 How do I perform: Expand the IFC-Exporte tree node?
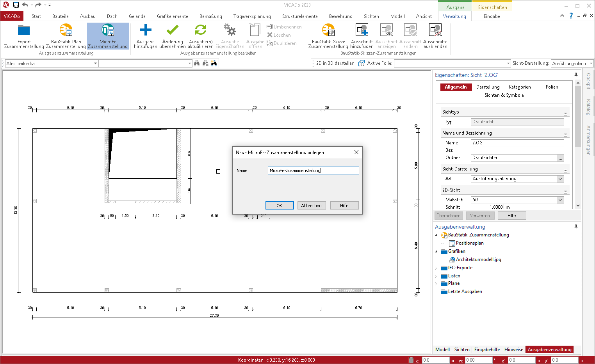pyautogui.click(x=436, y=268)
